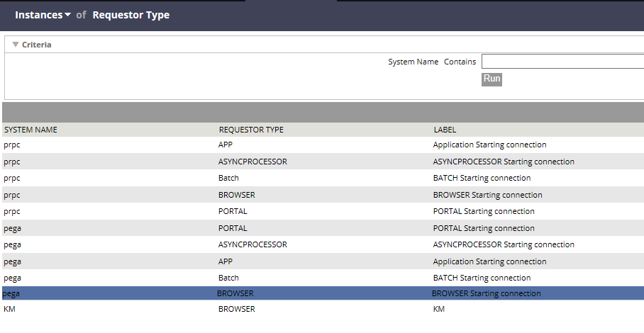Viewport: 644px width, 333px height.
Task: Select the pega Batch row
Action: point(323,278)
